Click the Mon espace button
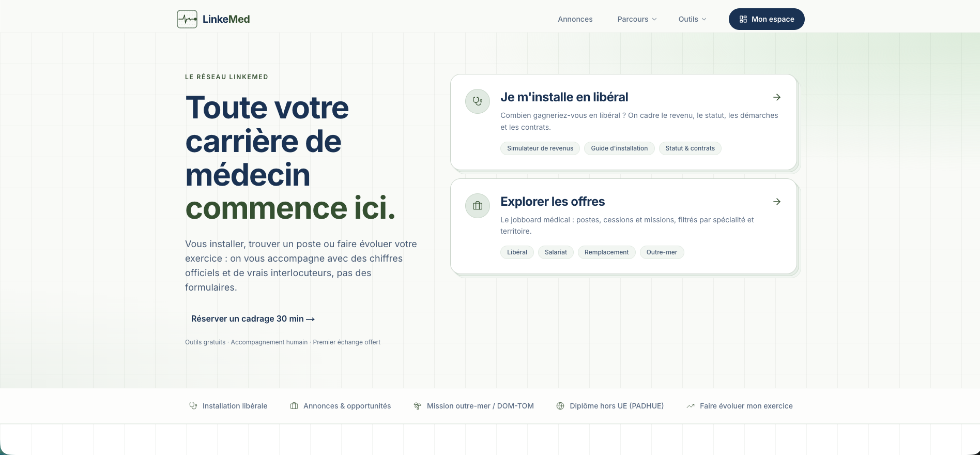Screen dimensions: 980x455 pos(767,19)
